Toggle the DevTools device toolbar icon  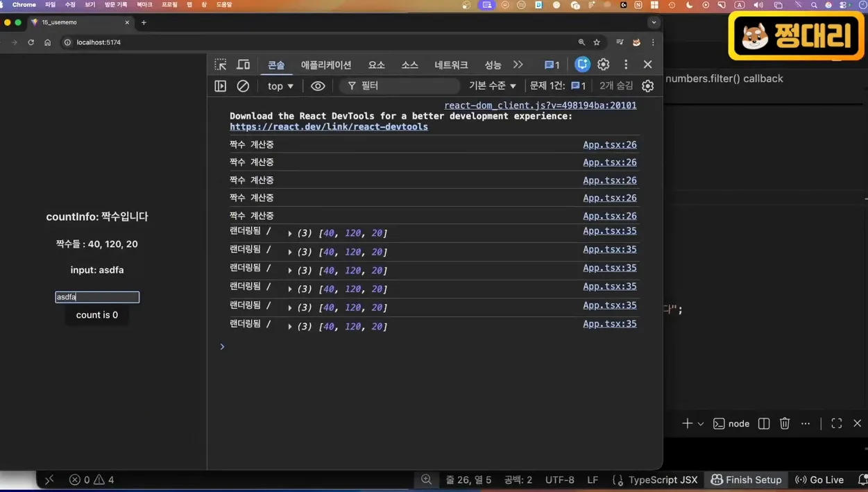pos(244,65)
